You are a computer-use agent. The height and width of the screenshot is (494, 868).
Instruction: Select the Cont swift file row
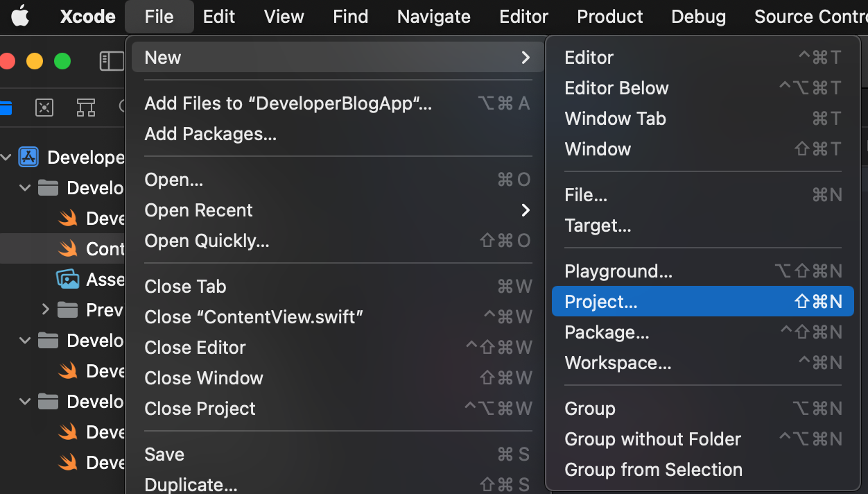[62, 248]
